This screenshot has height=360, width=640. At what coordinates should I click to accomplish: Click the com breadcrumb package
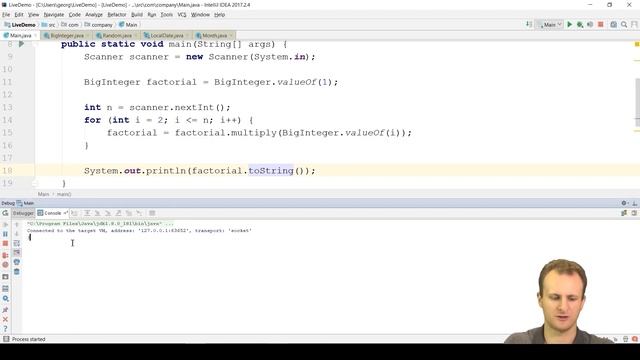(70, 25)
